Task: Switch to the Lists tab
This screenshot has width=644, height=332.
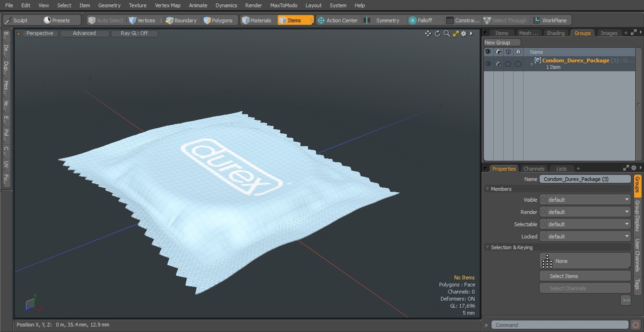Action: coord(561,169)
